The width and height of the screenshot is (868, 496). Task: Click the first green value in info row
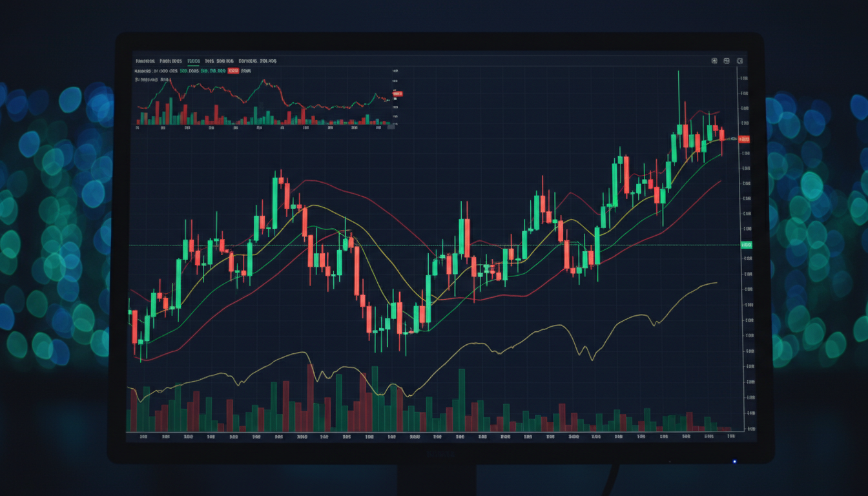(190, 71)
